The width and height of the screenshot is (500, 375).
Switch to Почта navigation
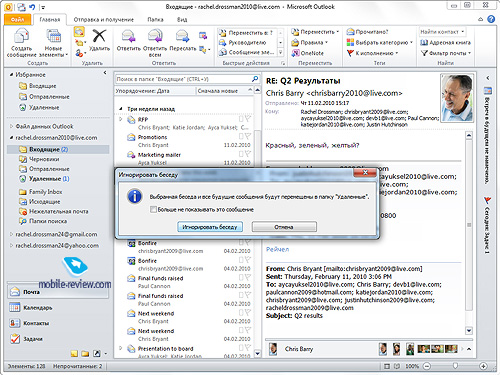coord(58,292)
